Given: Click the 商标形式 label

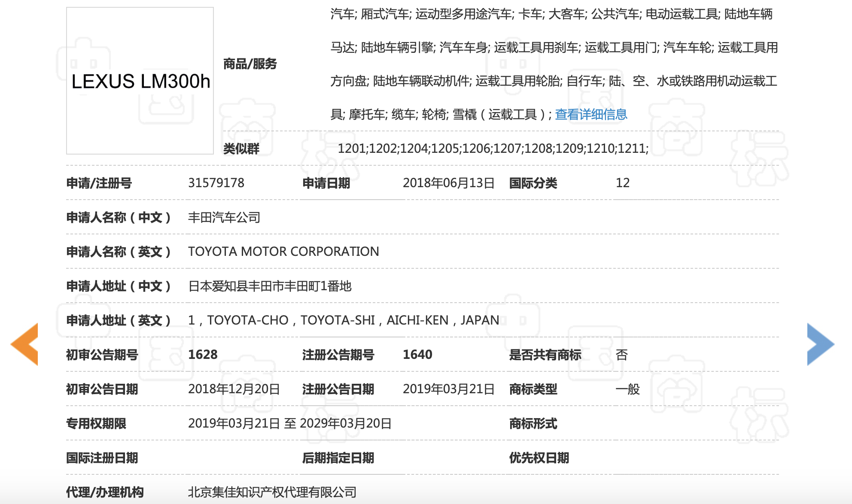Looking at the screenshot, I should (x=533, y=423).
